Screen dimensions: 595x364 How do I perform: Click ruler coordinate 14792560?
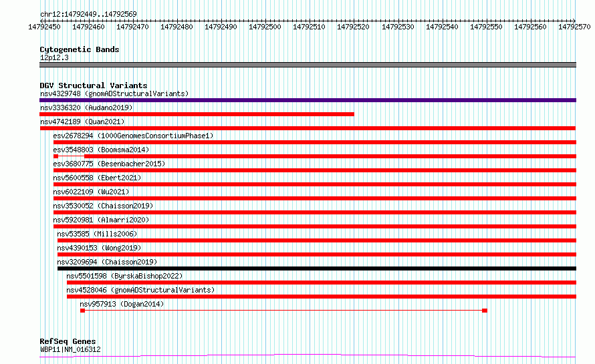click(530, 27)
